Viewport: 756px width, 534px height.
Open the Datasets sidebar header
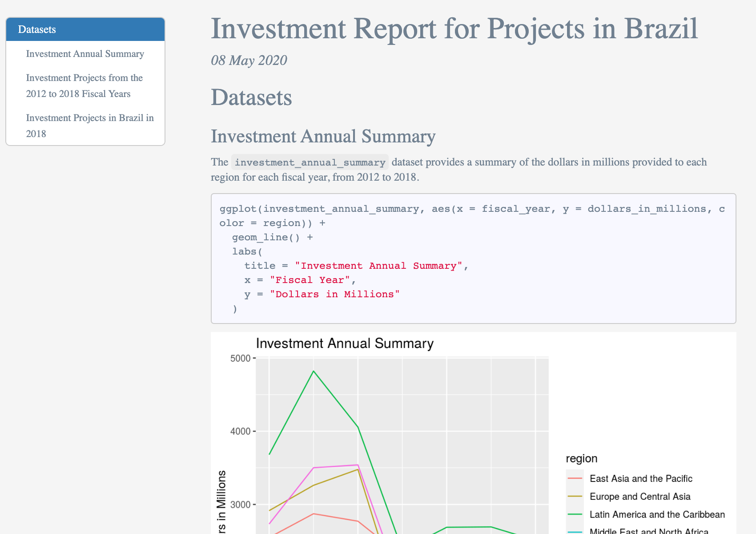point(85,29)
